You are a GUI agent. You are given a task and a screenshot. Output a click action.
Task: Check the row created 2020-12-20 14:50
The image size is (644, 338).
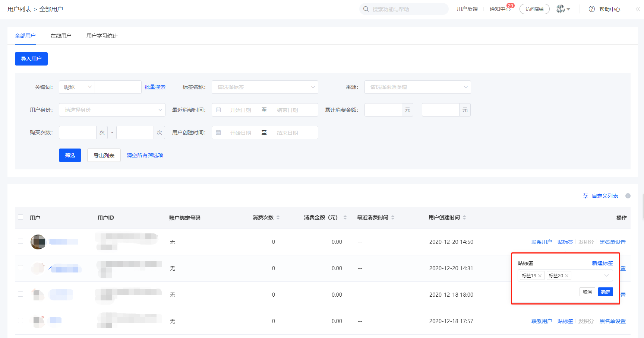coord(20,241)
